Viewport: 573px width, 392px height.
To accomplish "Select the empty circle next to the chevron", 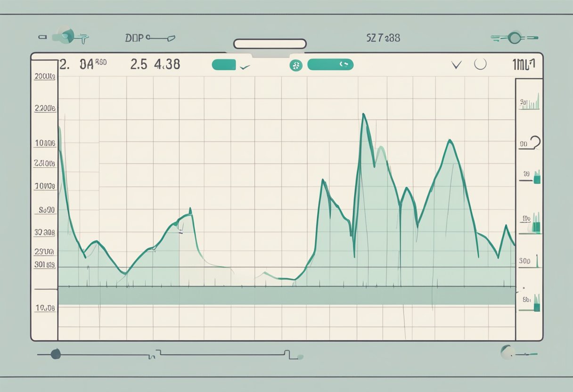I will 480,64.
